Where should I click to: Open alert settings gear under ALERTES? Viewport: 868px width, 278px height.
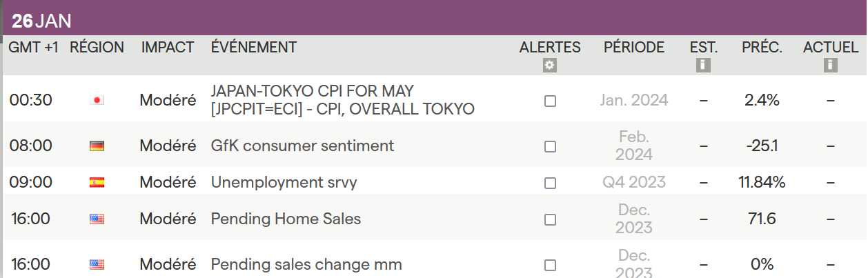(550, 66)
